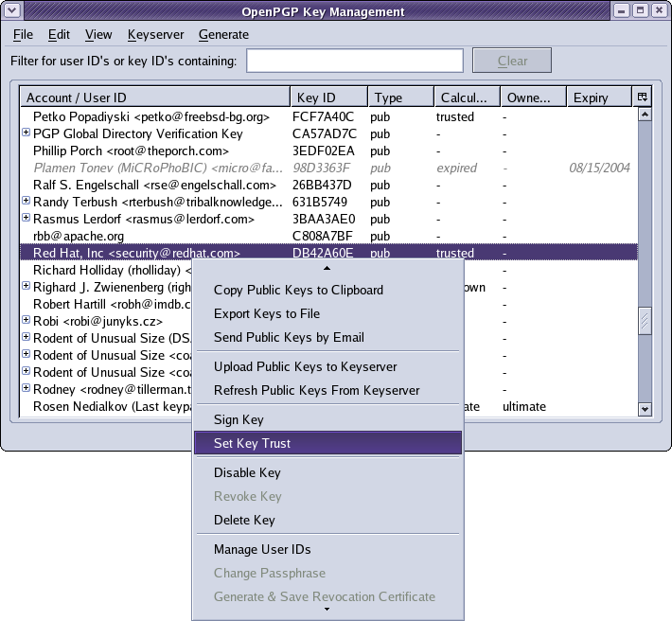This screenshot has width=672, height=621.
Task: Sort by the Expiry column header
Action: [x=599, y=98]
